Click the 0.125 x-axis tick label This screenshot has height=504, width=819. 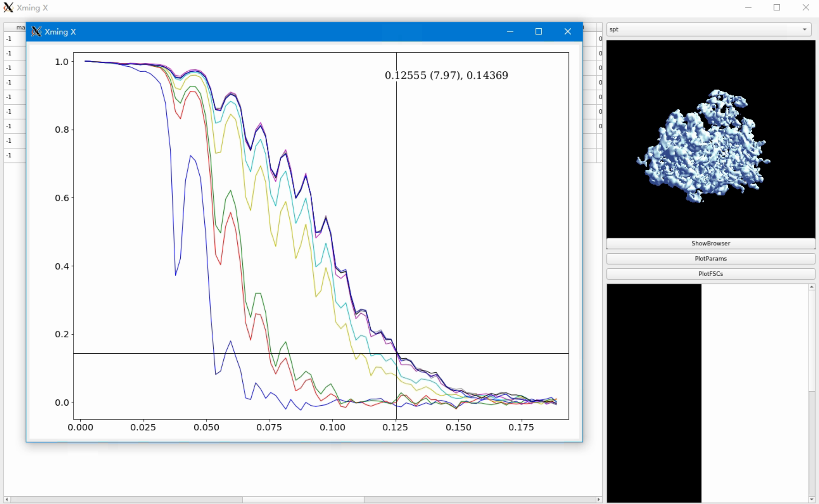[x=395, y=427]
